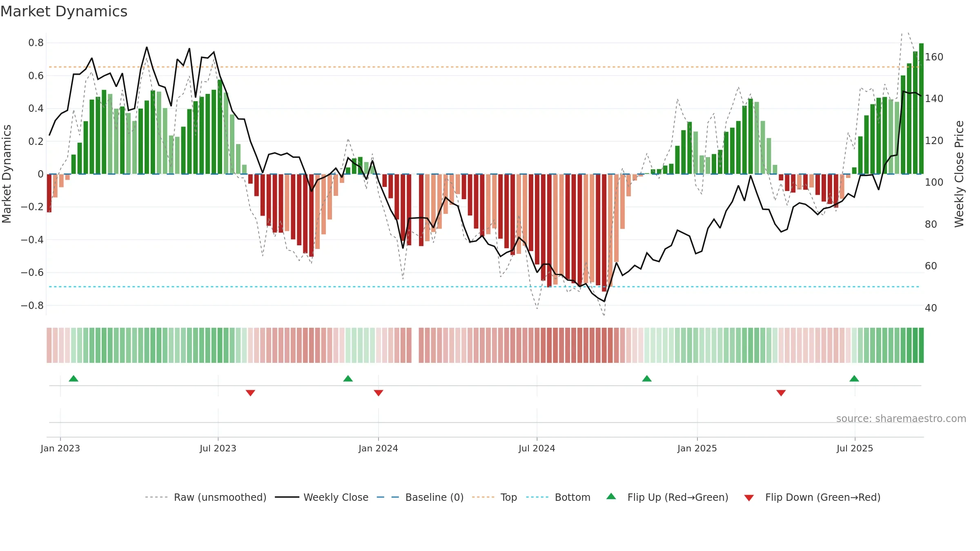Click the −0.4 left axis tick label

click(32, 240)
